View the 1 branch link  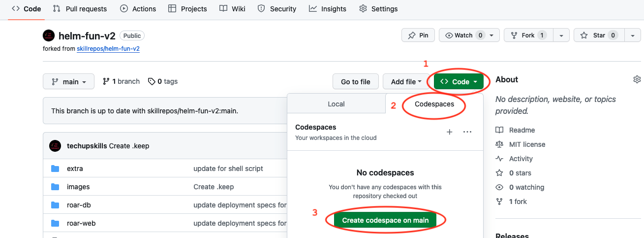(121, 81)
